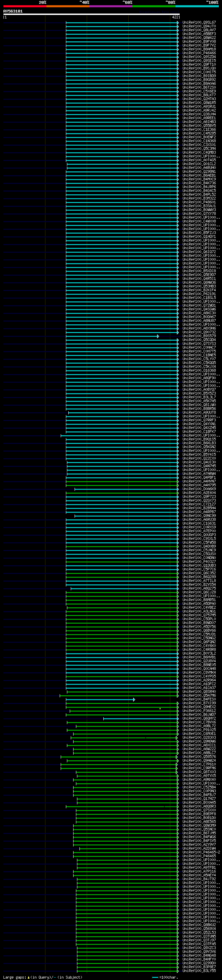Click the UniRef100_Q3TUN5 label
This screenshot has height=980, width=222.
pyautogui.click(x=199, y=936)
